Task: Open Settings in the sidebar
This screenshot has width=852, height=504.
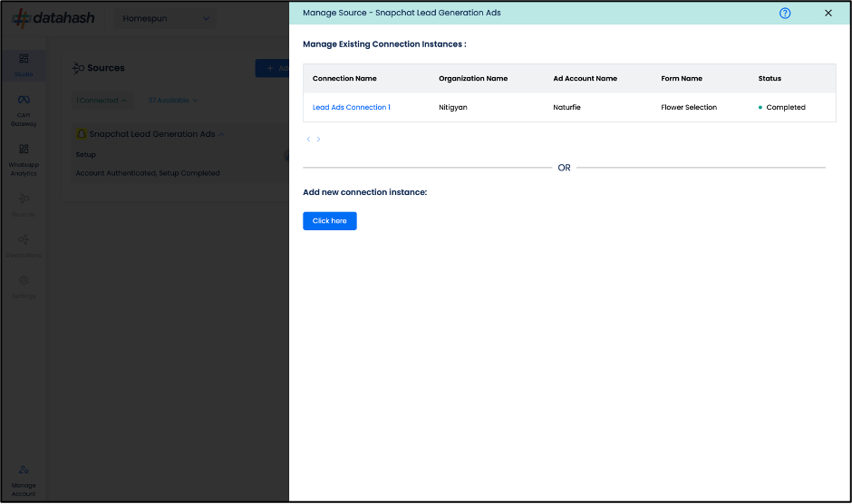Action: (24, 287)
